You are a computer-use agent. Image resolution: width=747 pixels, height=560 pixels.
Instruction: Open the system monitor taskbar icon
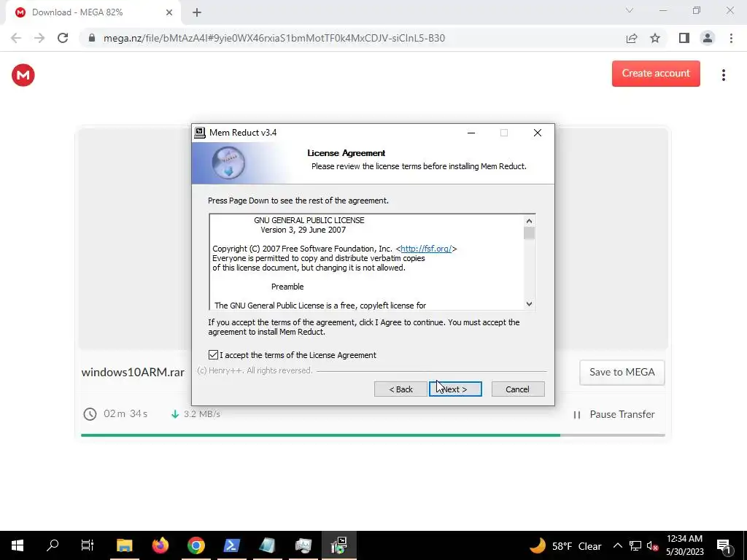tap(303, 545)
